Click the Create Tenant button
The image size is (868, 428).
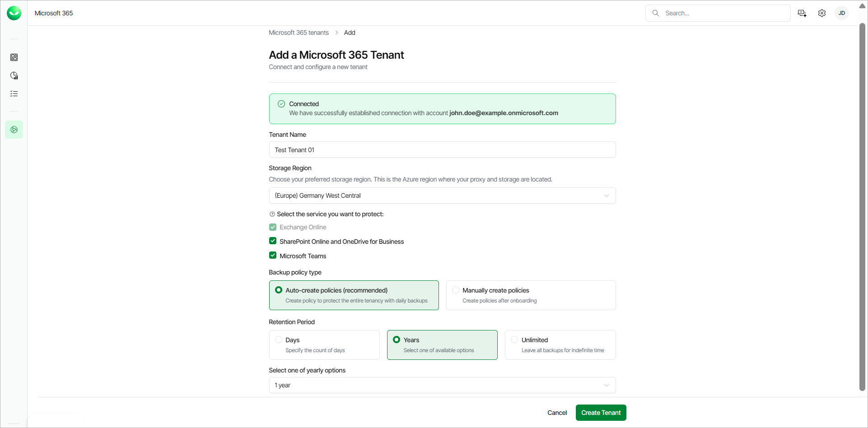600,413
